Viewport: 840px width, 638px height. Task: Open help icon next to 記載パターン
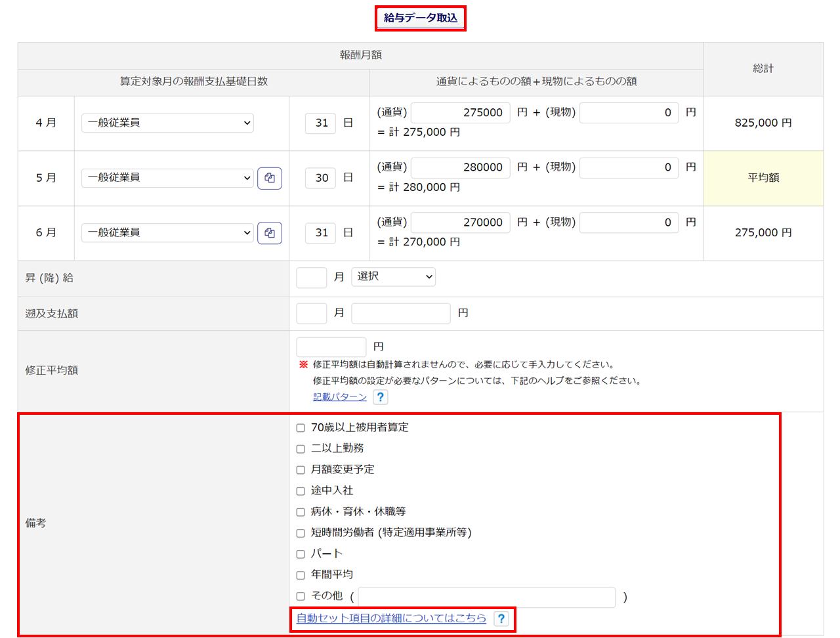[380, 397]
